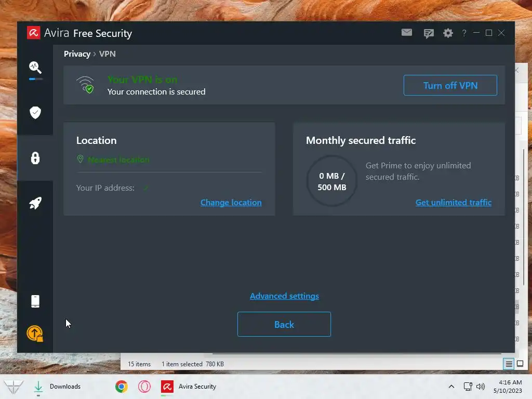Open the Security shield sidebar section
Viewport: 532px width, 399px height.
pyautogui.click(x=35, y=113)
